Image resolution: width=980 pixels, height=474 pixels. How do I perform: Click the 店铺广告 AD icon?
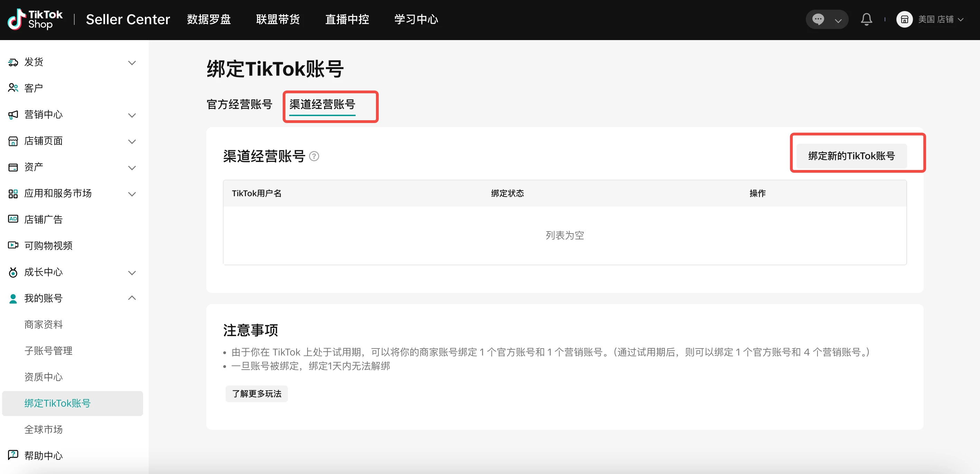coord(13,219)
